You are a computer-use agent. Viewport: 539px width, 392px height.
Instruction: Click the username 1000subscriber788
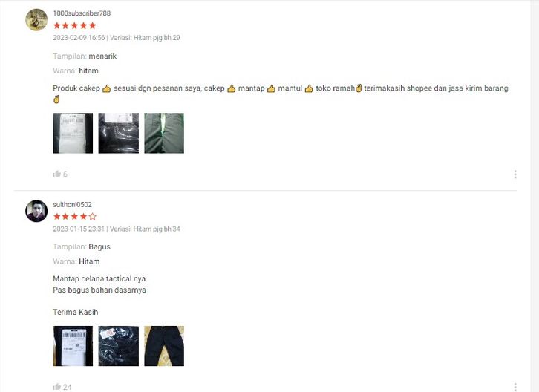pyautogui.click(x=82, y=13)
